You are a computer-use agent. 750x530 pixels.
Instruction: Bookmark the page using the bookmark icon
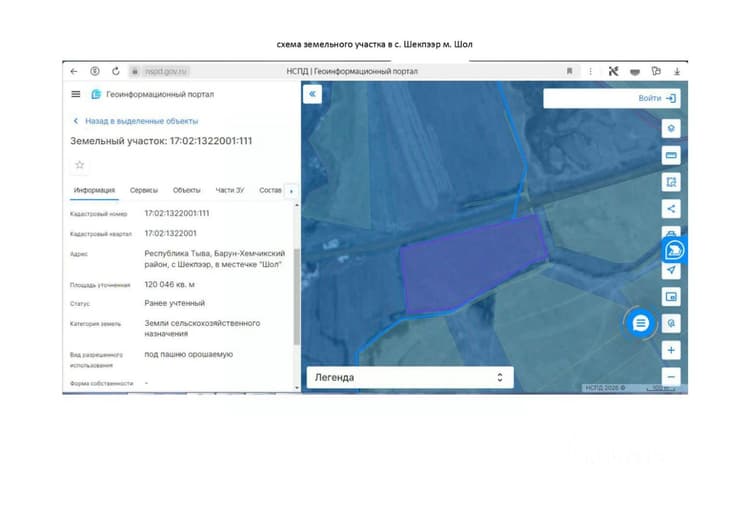pos(569,71)
